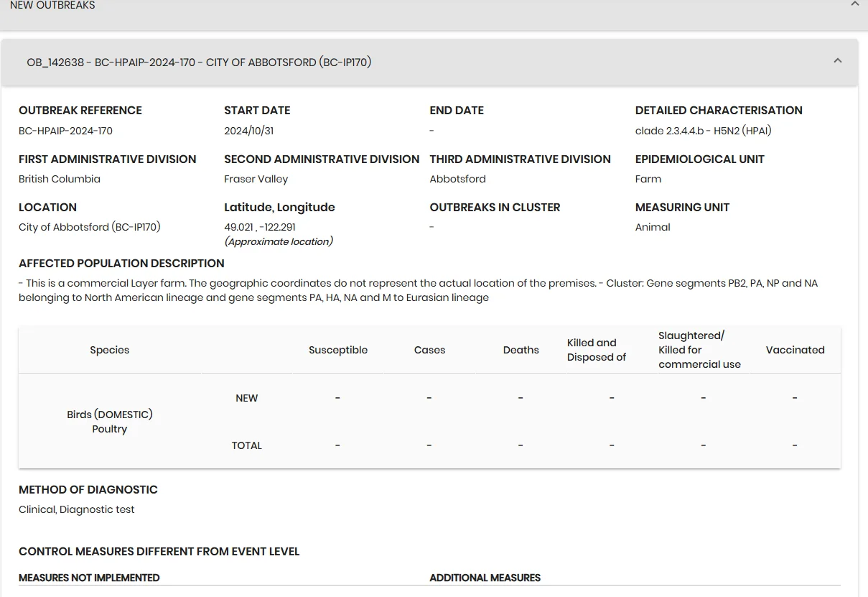Click the Approximate location note

tap(279, 241)
